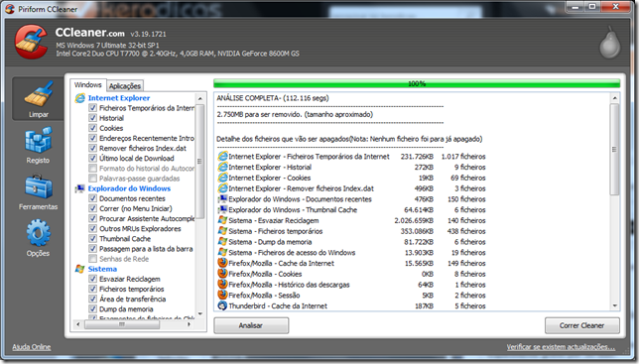Click Windows icon beside Dump da memoria result

coord(222,242)
